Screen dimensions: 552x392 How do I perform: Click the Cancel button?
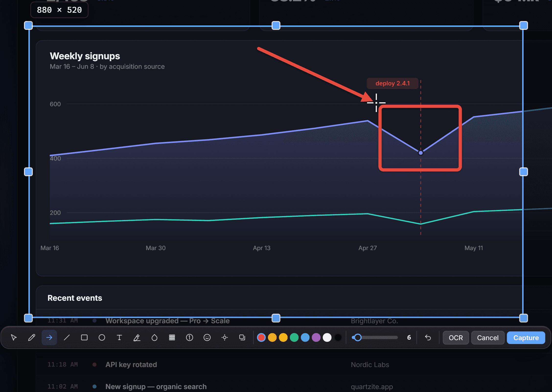488,338
